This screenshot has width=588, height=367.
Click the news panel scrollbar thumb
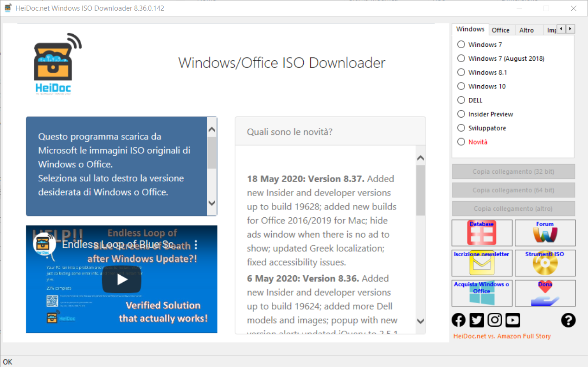(x=421, y=190)
